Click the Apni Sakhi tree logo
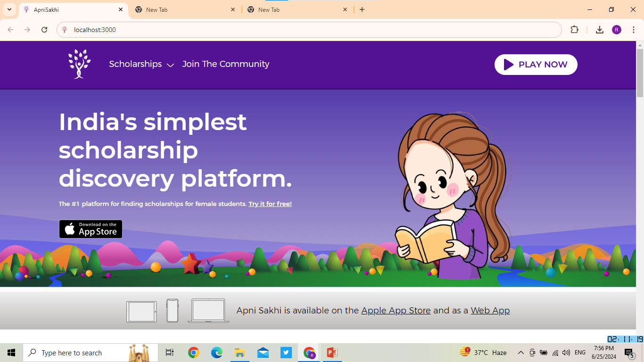Image resolution: width=644 pixels, height=362 pixels. (x=79, y=64)
